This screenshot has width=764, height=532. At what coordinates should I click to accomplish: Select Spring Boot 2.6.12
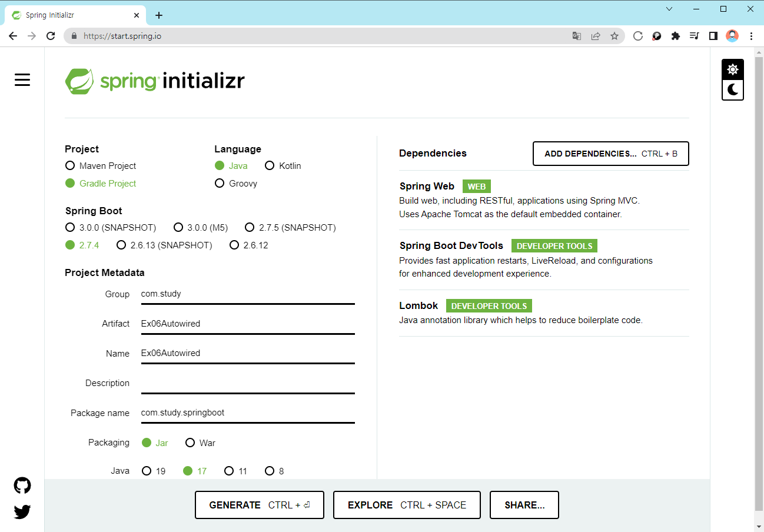tap(249, 245)
